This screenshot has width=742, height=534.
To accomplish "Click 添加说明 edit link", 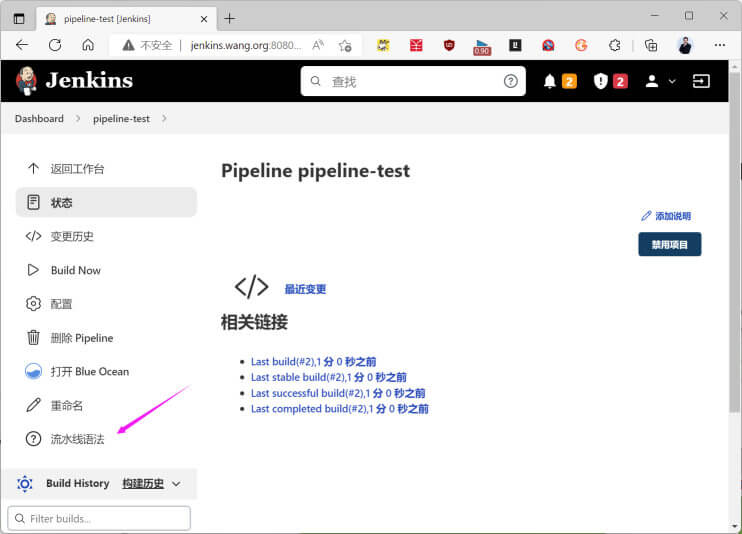I will coord(666,216).
